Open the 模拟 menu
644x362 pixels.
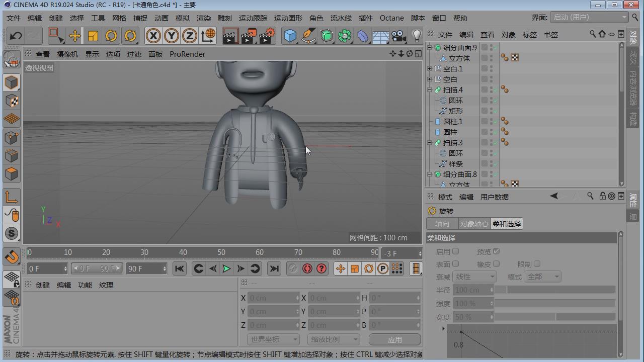(183, 18)
